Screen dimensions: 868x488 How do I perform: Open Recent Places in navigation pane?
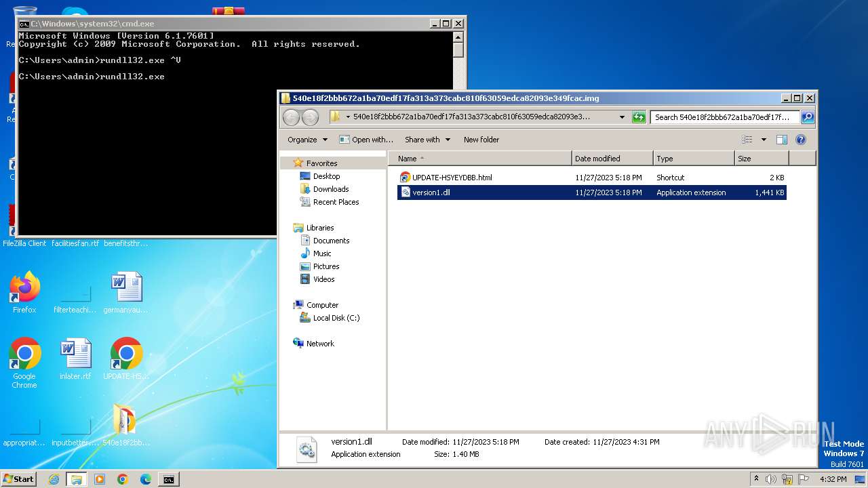pyautogui.click(x=336, y=202)
